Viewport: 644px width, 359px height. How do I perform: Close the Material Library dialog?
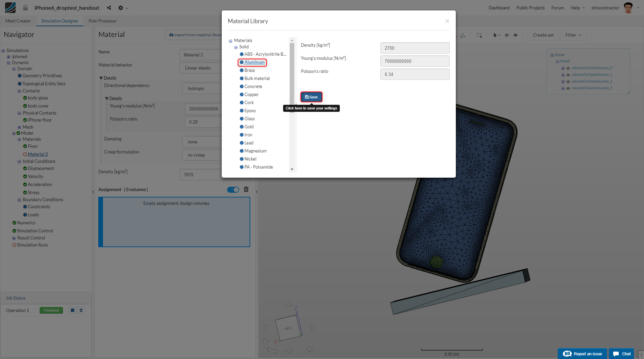(447, 21)
